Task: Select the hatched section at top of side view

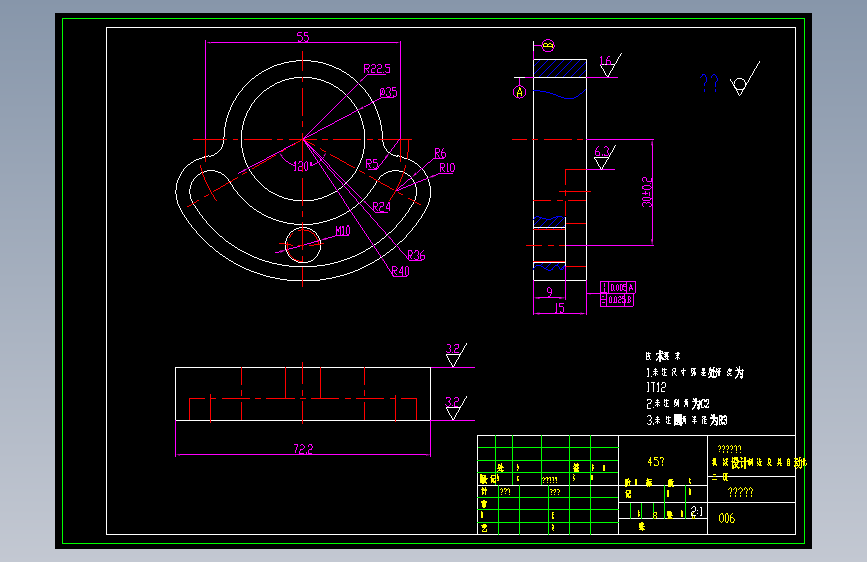Action: pyautogui.click(x=560, y=68)
